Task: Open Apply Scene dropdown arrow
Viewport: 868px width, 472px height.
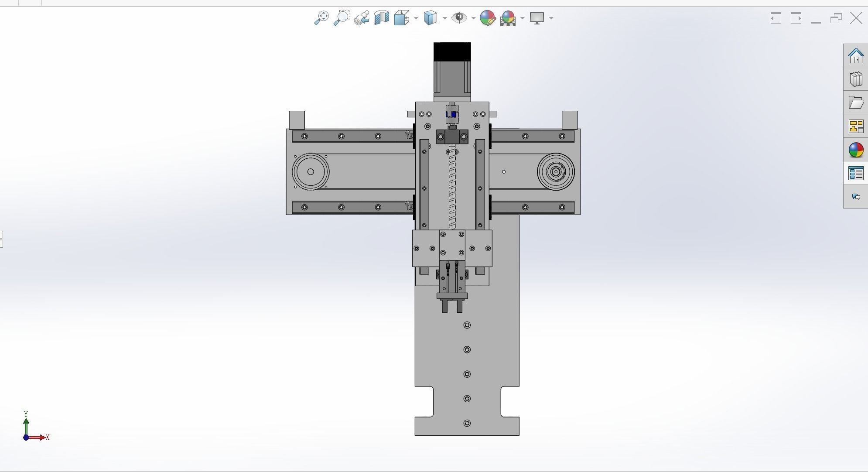Action: tap(523, 18)
